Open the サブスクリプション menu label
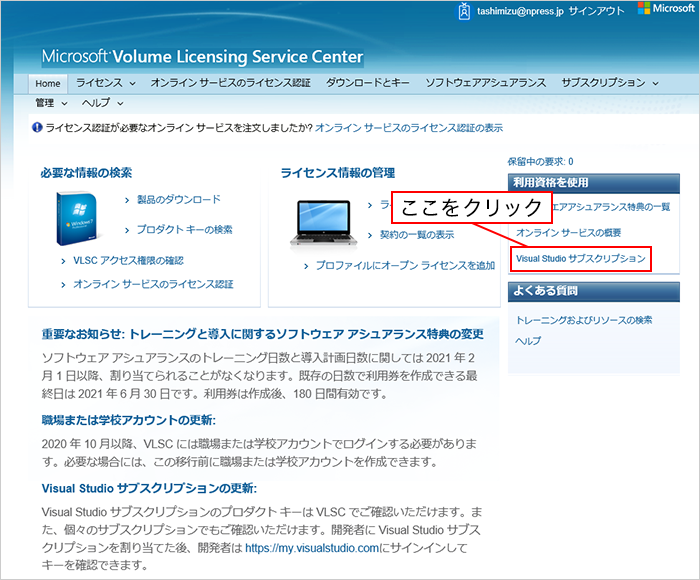Viewport: 700px width, 580px height. click(604, 83)
